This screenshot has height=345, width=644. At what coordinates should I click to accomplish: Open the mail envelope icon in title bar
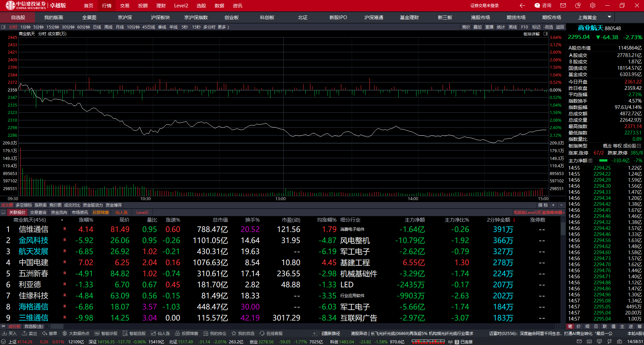563,5
